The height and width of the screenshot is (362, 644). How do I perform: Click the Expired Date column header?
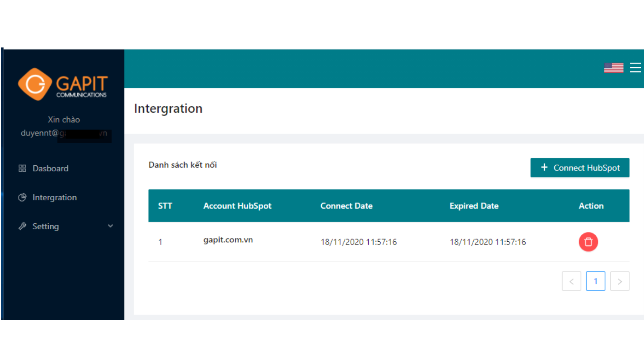(474, 206)
